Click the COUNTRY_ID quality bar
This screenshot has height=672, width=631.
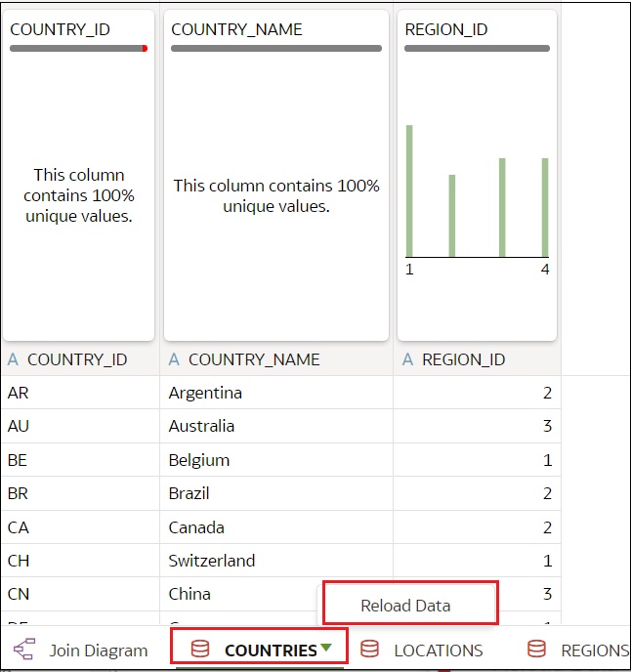pyautogui.click(x=79, y=49)
